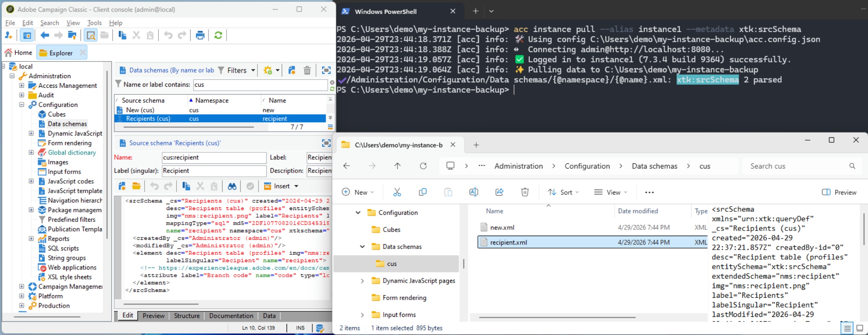Click the Delete trash icon in File Explorer

525,192
